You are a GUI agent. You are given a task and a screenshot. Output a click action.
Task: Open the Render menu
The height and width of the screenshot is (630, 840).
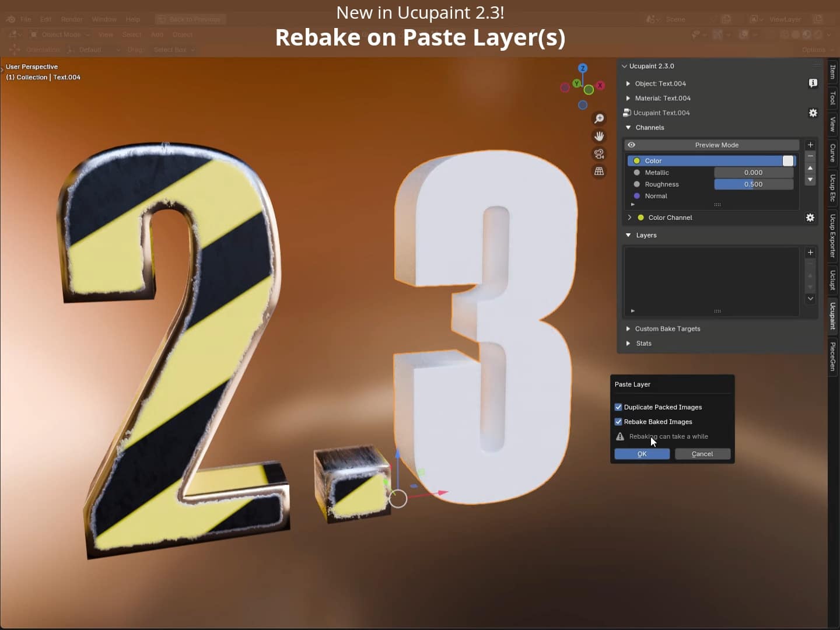72,19
